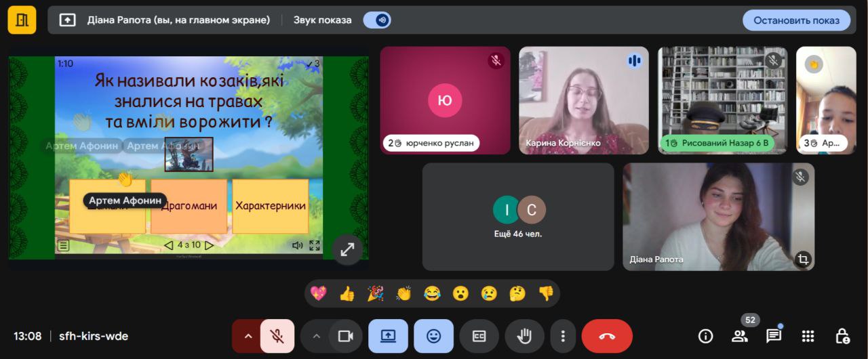Open the activities grid icon
Image resolution: width=868 pixels, height=359 pixels.
808,336
